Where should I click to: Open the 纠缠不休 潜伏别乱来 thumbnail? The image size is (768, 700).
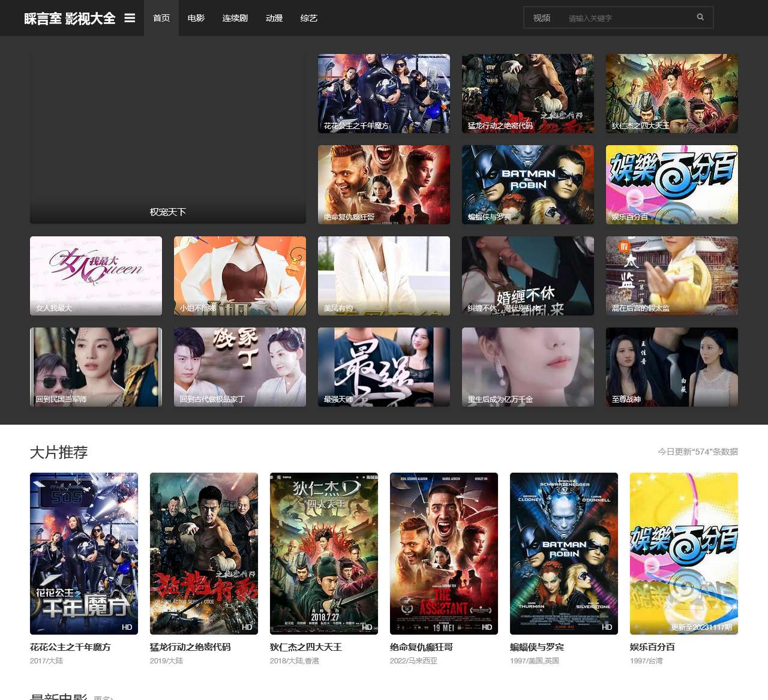pyautogui.click(x=528, y=276)
